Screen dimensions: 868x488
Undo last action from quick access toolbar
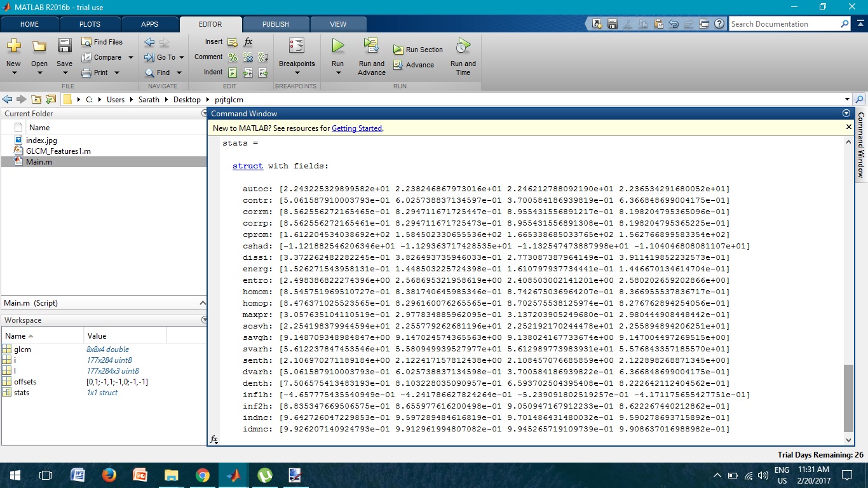coord(674,24)
